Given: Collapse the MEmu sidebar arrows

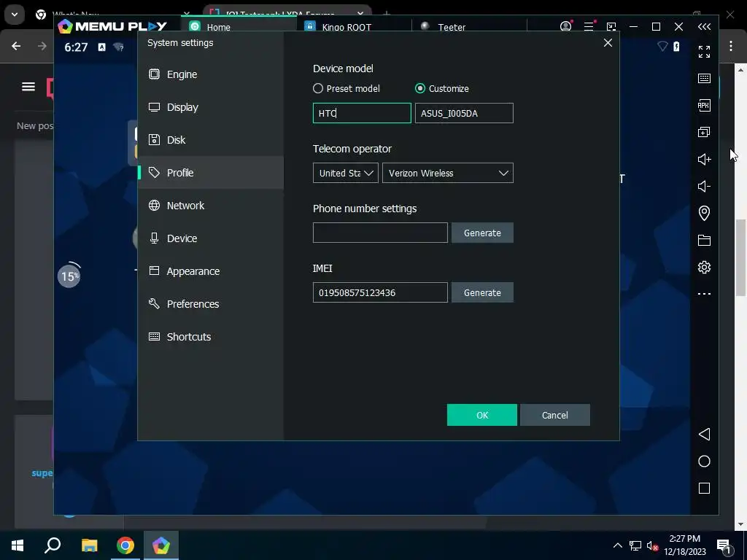Looking at the screenshot, I should coord(704,27).
